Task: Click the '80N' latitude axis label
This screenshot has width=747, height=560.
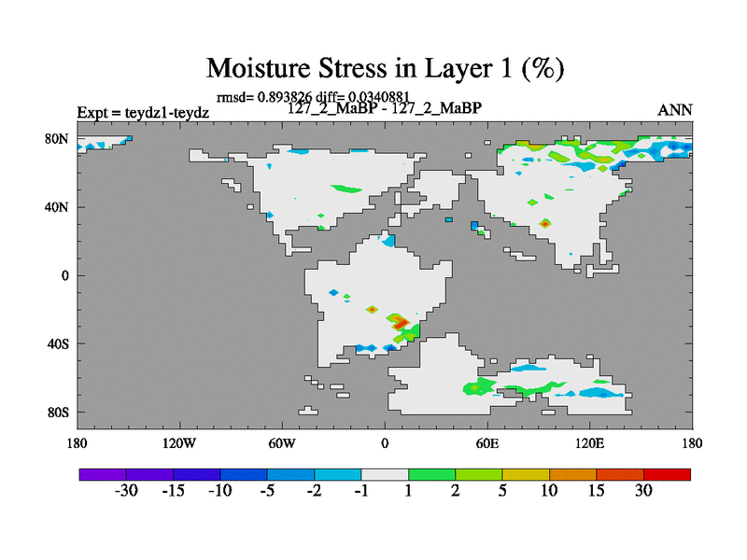Action: 58,138
